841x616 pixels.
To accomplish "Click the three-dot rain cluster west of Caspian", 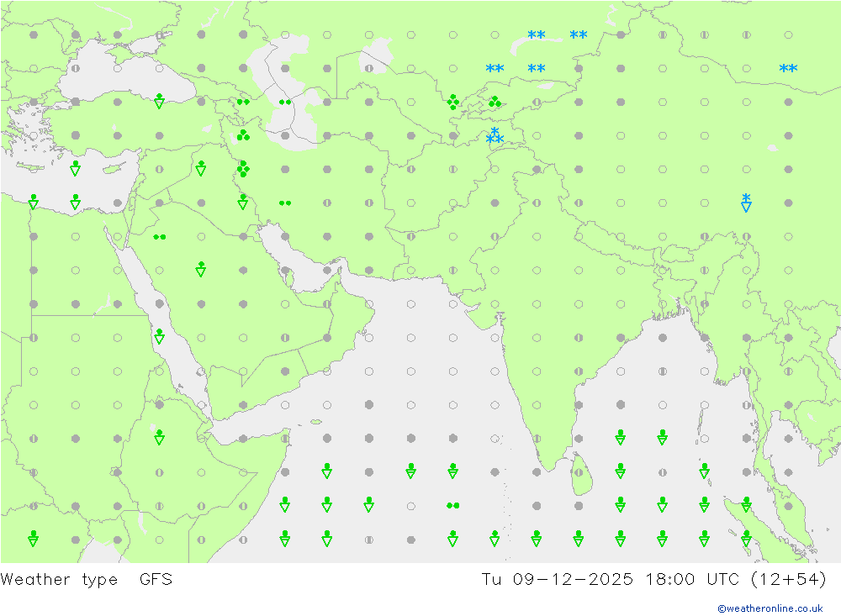I will pyautogui.click(x=243, y=135).
